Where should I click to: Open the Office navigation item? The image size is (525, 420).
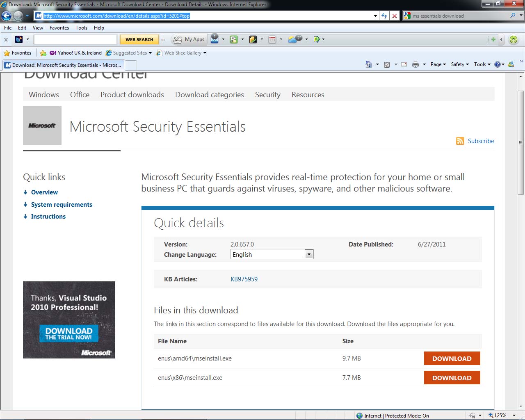click(80, 95)
